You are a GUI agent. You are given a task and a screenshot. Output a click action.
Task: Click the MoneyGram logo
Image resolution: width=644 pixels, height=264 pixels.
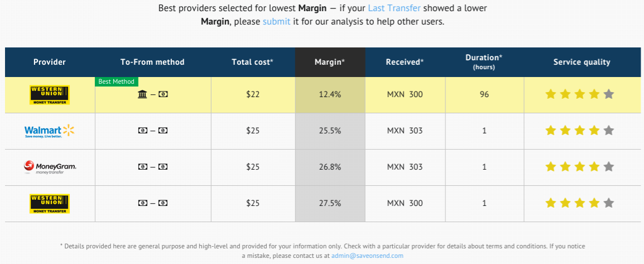click(49, 167)
